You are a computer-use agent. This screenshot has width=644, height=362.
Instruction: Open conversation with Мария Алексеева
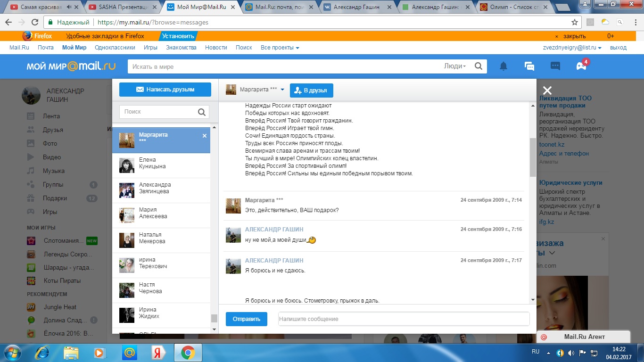pos(161,215)
